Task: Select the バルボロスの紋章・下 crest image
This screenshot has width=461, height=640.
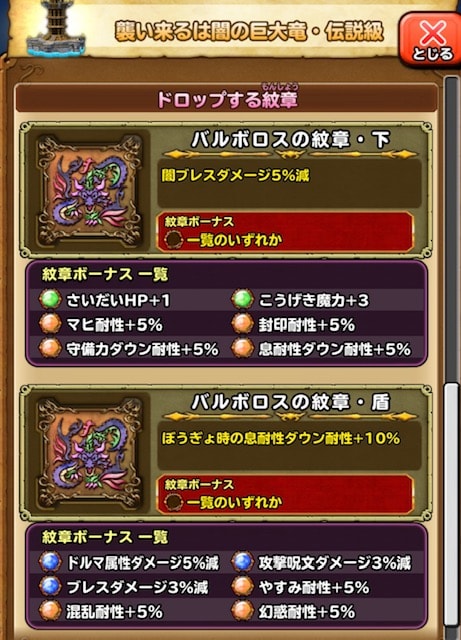Action: (x=90, y=191)
